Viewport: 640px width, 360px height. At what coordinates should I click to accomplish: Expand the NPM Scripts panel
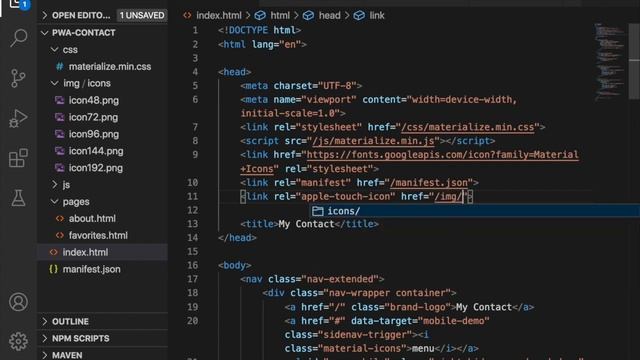tap(44, 338)
